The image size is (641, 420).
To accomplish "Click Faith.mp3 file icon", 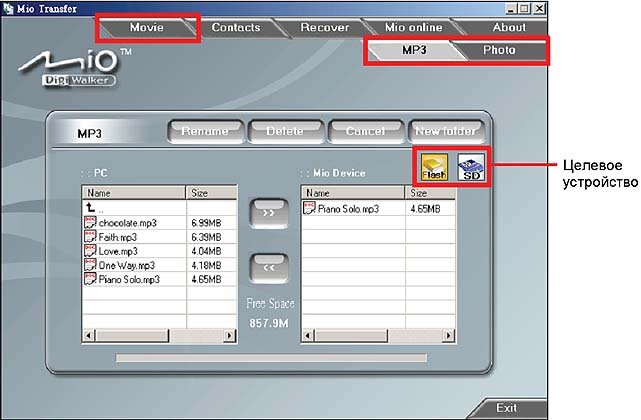I will [x=90, y=237].
